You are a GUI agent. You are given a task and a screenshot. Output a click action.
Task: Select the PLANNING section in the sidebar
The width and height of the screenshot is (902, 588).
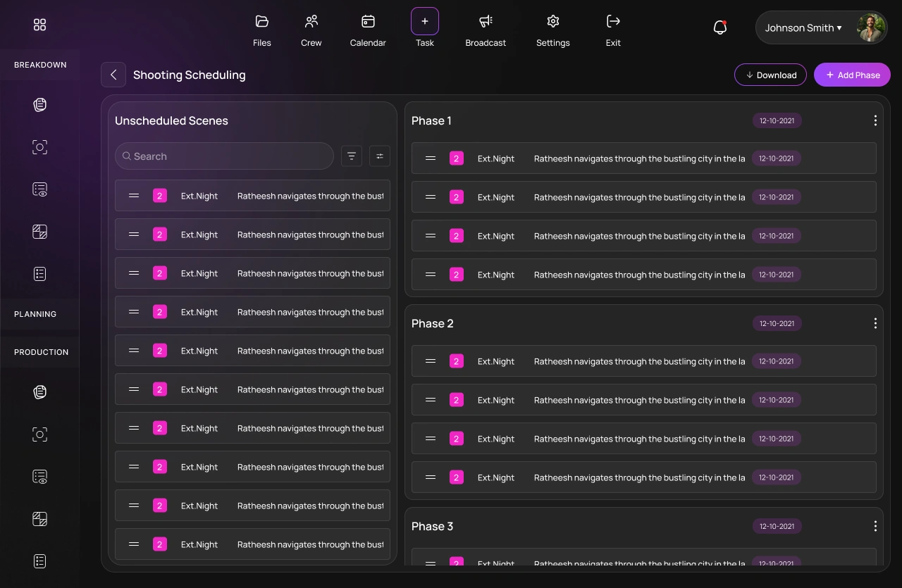click(x=35, y=314)
